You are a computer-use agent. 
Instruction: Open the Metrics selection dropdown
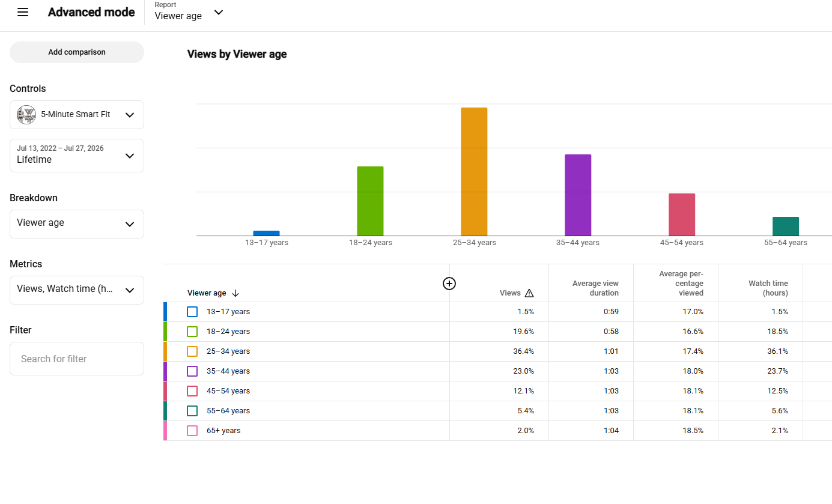tap(77, 290)
